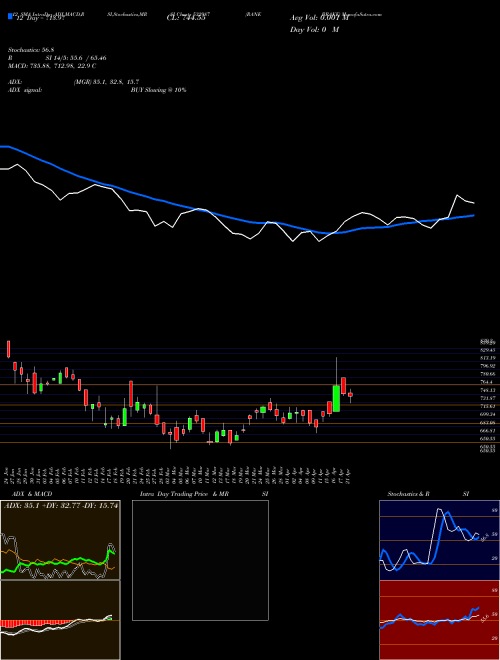Click the blue 12 Day SMA legend square
Viewport: 500px width, 660px height.
10,17
